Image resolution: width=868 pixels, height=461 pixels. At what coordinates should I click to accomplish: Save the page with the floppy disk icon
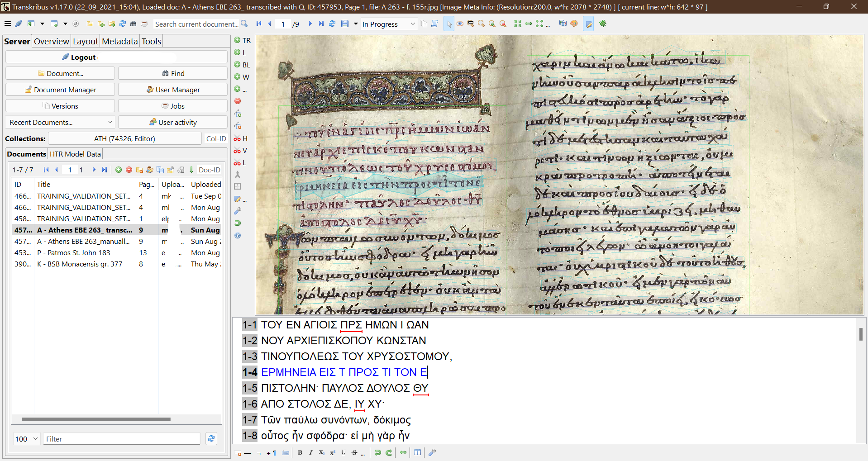click(345, 24)
